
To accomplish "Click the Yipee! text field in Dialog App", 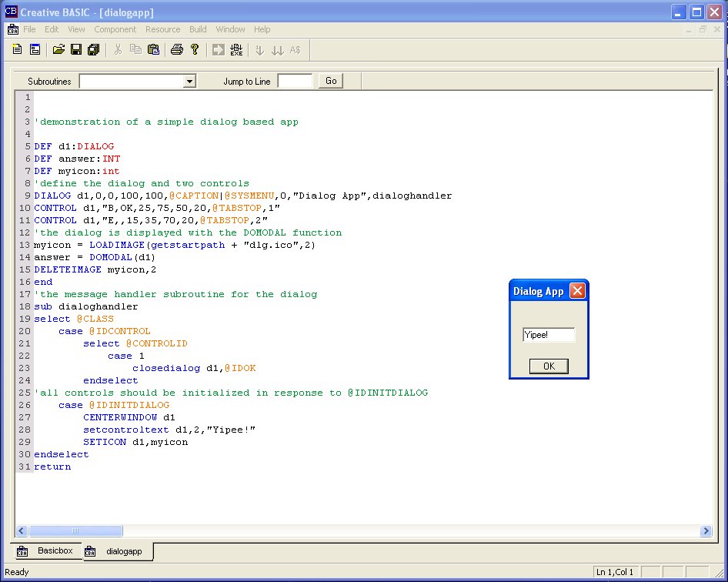I will pyautogui.click(x=549, y=334).
